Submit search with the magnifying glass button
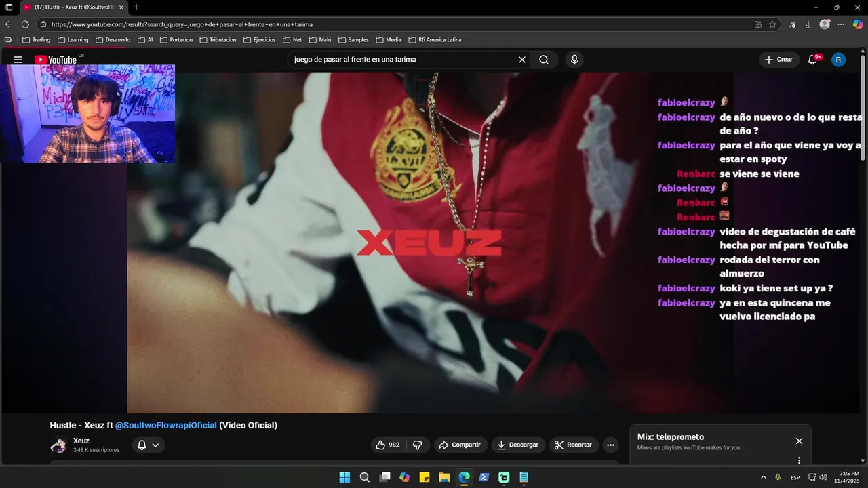Viewport: 868px width, 488px height. pos(544,60)
